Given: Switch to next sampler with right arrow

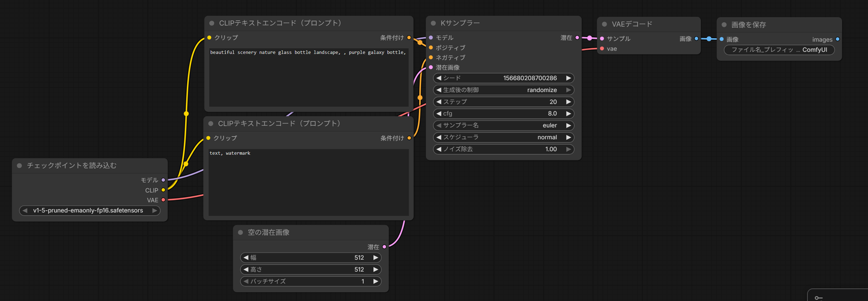Looking at the screenshot, I should [569, 126].
